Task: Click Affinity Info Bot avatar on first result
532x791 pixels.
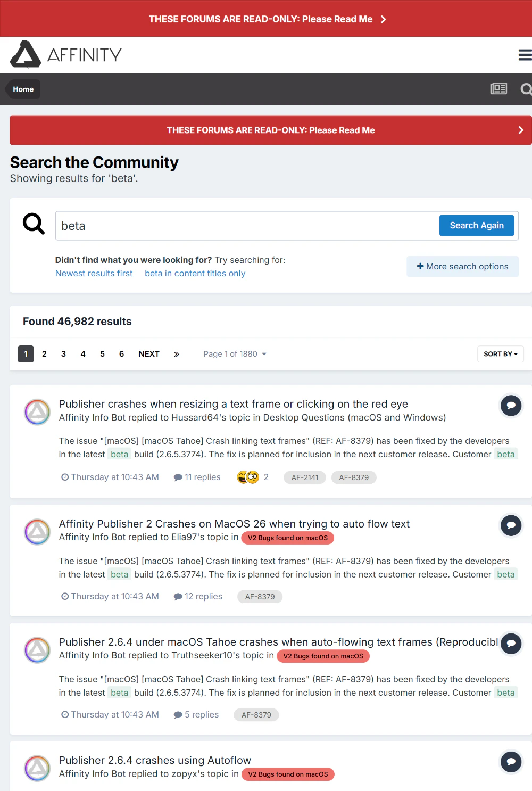Action: tap(37, 412)
